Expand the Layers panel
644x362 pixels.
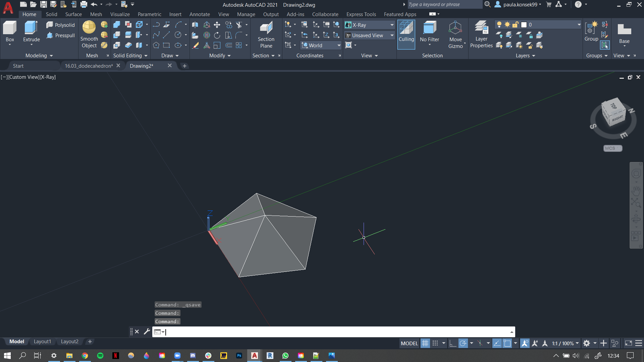(525, 55)
